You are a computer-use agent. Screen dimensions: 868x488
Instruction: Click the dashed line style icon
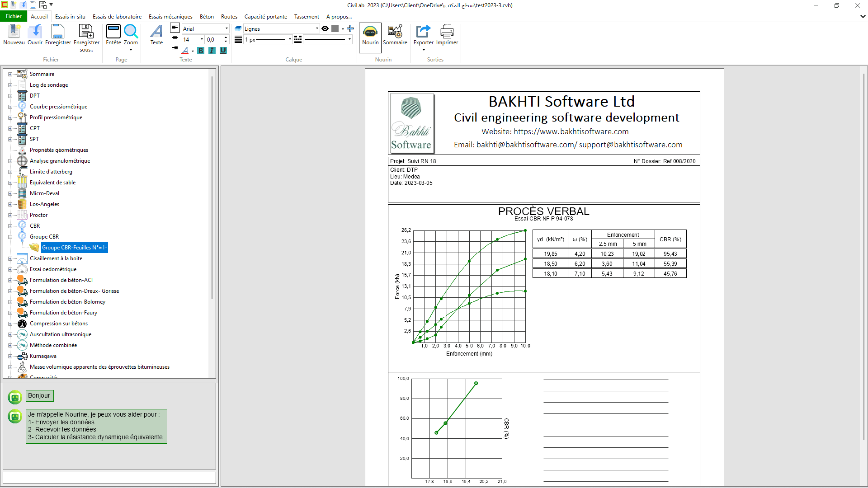point(298,39)
